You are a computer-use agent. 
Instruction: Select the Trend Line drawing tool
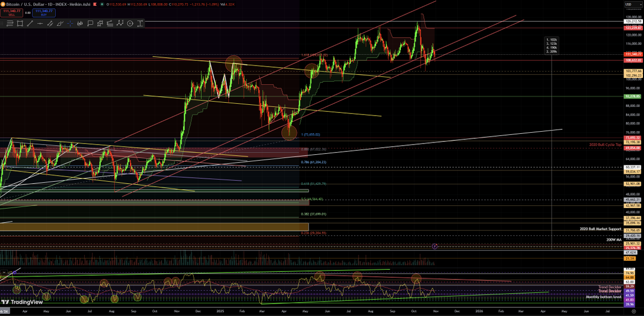click(30, 23)
